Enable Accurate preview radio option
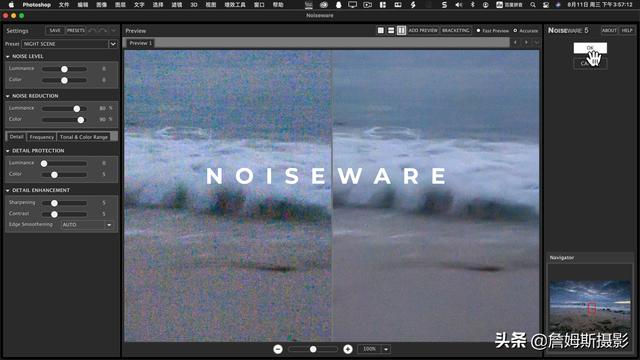The width and height of the screenshot is (640, 360). 526,31
